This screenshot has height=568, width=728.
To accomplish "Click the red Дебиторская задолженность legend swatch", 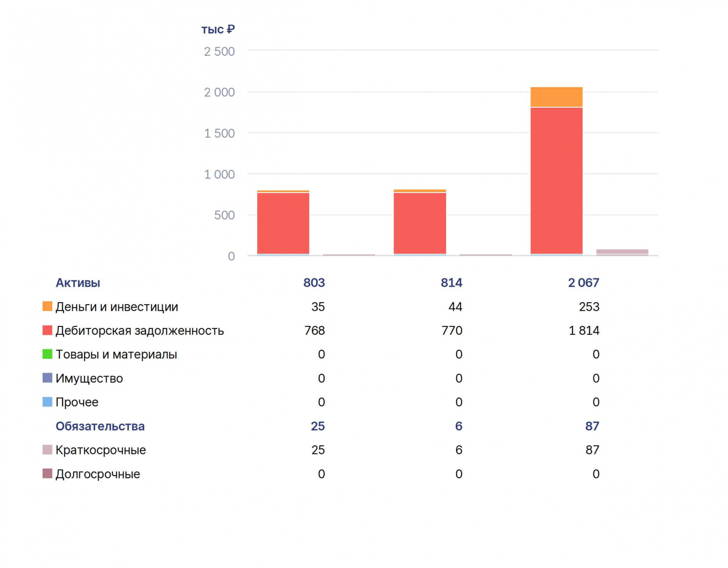I will pyautogui.click(x=47, y=330).
